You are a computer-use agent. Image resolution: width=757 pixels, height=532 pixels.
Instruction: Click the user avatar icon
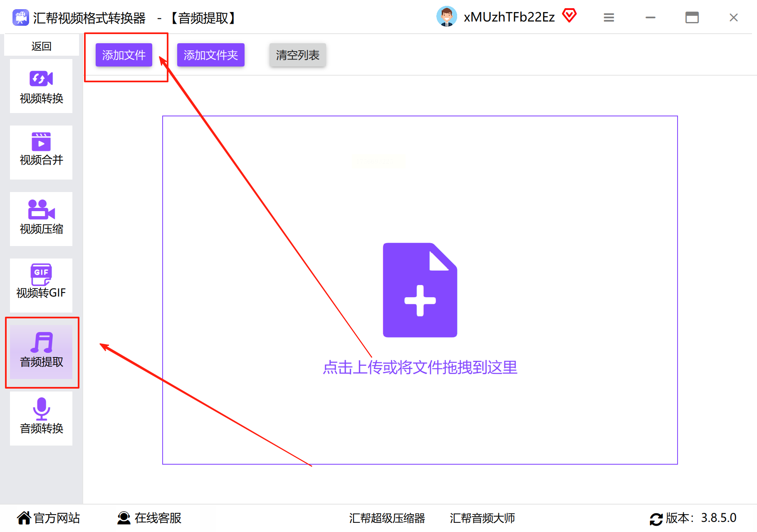point(447,17)
